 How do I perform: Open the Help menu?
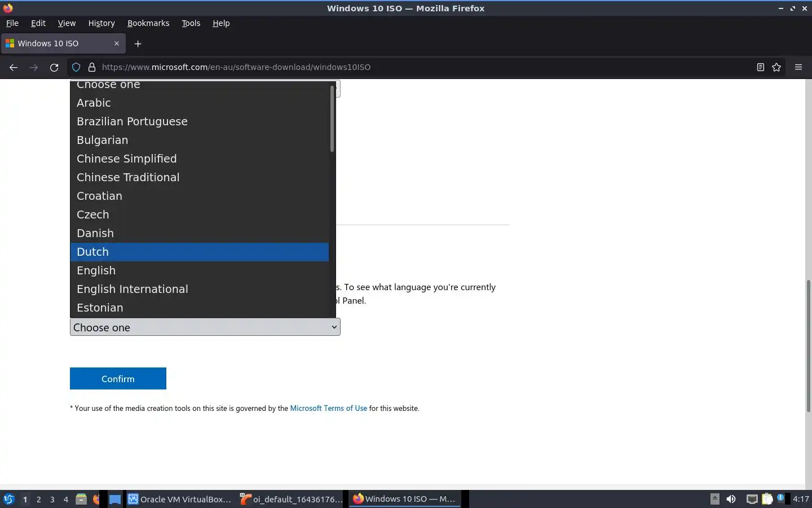[221, 23]
